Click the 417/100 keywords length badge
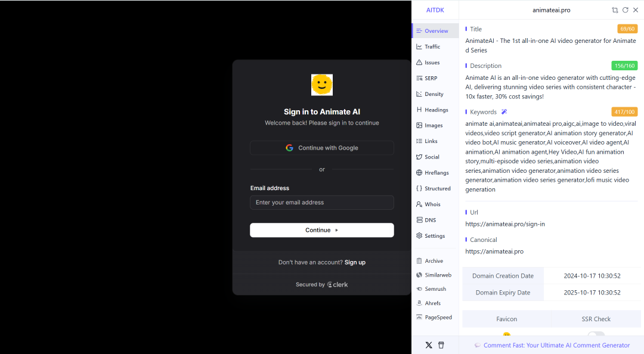 click(x=624, y=111)
